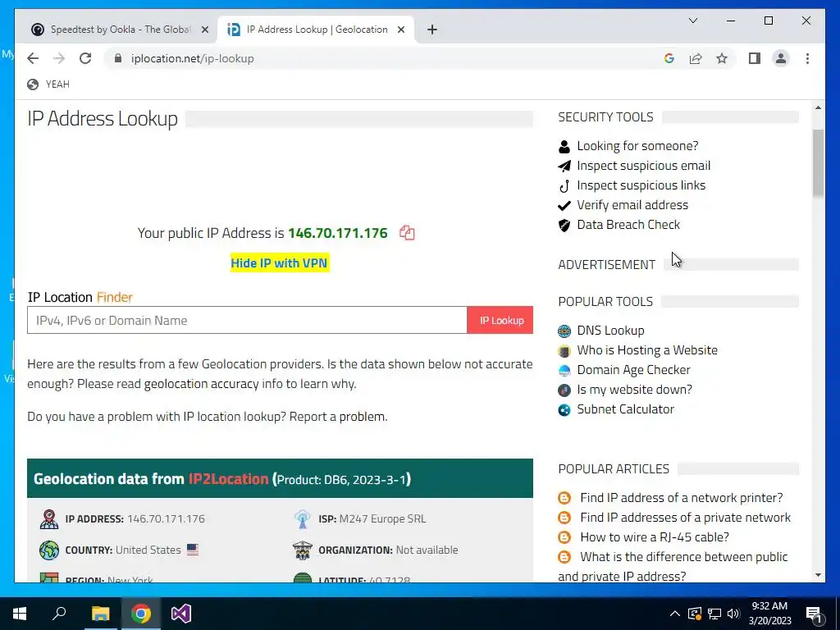Click the hook icon by suspicious links
Viewport: 840px width, 630px height.
(x=564, y=186)
